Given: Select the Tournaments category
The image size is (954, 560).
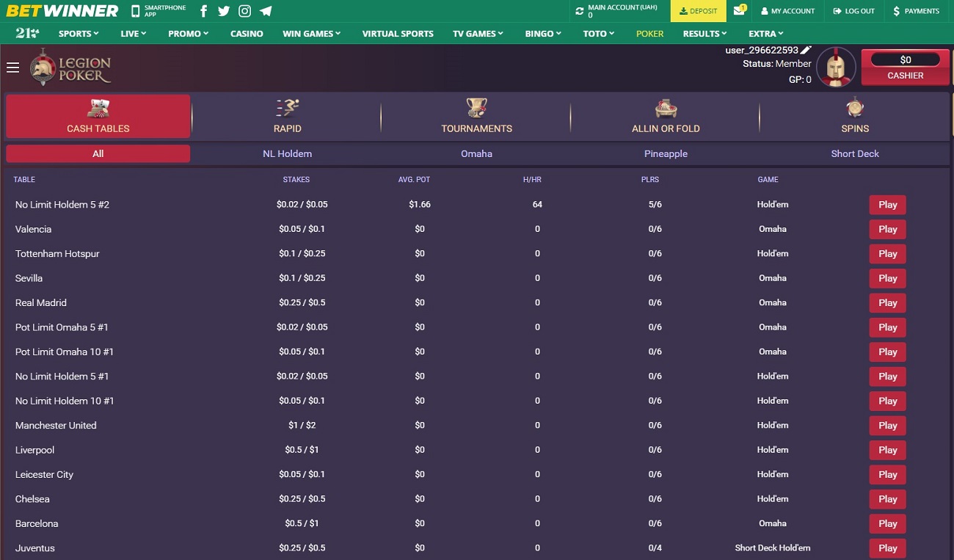Looking at the screenshot, I should pyautogui.click(x=476, y=117).
